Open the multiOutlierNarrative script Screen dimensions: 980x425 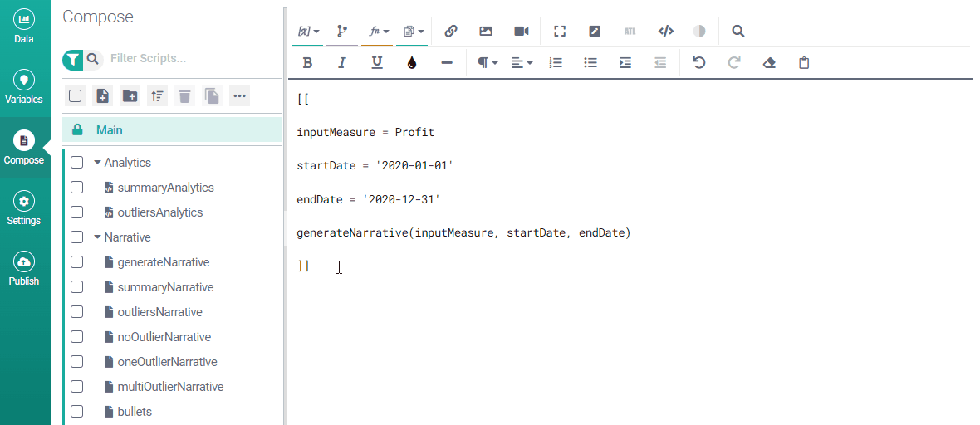tap(170, 387)
